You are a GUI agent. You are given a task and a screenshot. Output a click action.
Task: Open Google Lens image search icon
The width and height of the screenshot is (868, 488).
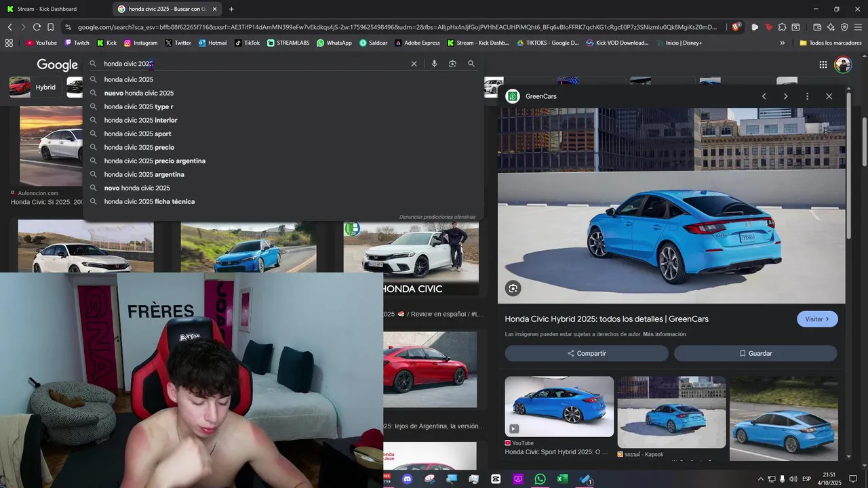point(452,64)
